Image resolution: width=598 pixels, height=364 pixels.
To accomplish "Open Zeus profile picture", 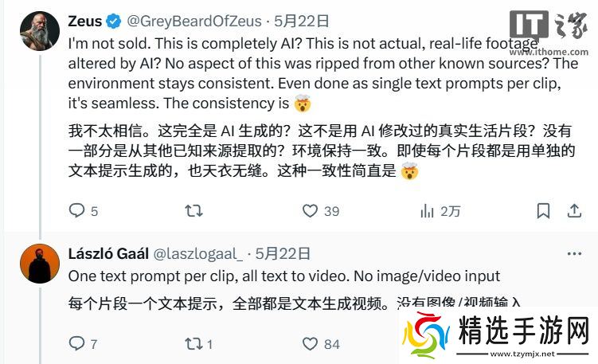I will 40,31.
